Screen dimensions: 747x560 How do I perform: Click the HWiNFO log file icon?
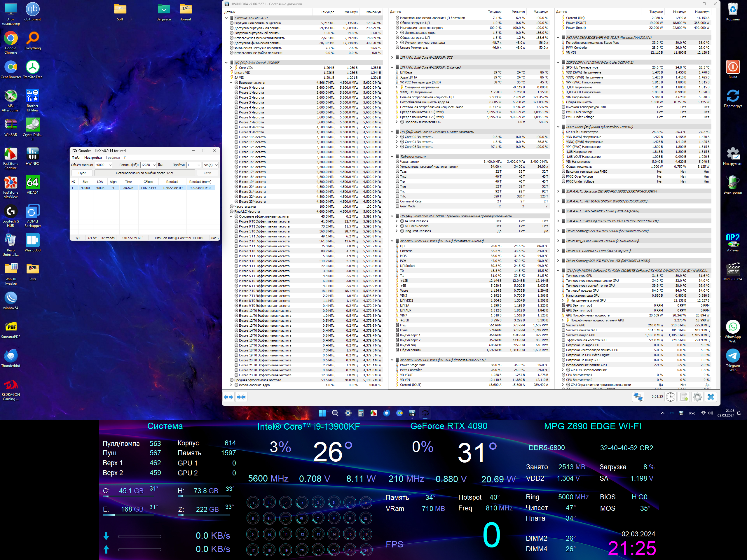[x=684, y=397]
